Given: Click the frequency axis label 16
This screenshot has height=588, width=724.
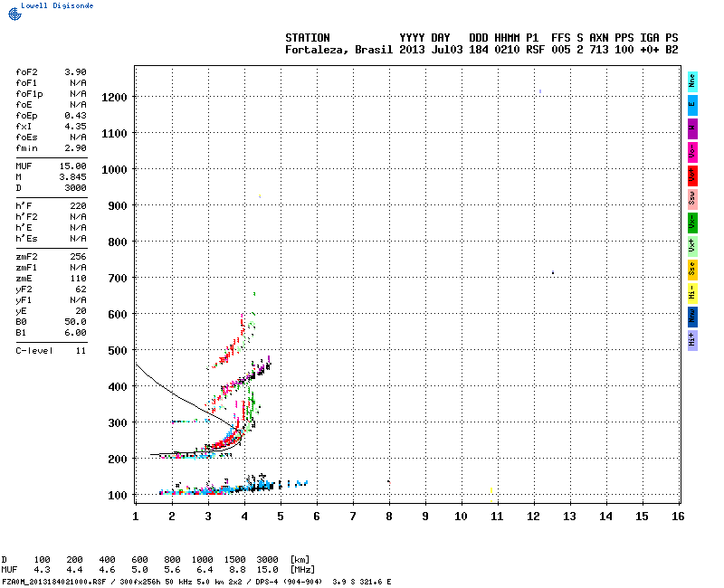Looking at the screenshot, I should pyautogui.click(x=678, y=517).
